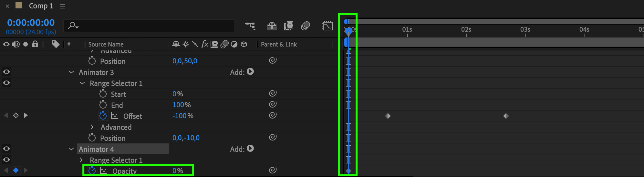
Task: Click the Opacity property stopwatch
Action: (x=92, y=170)
